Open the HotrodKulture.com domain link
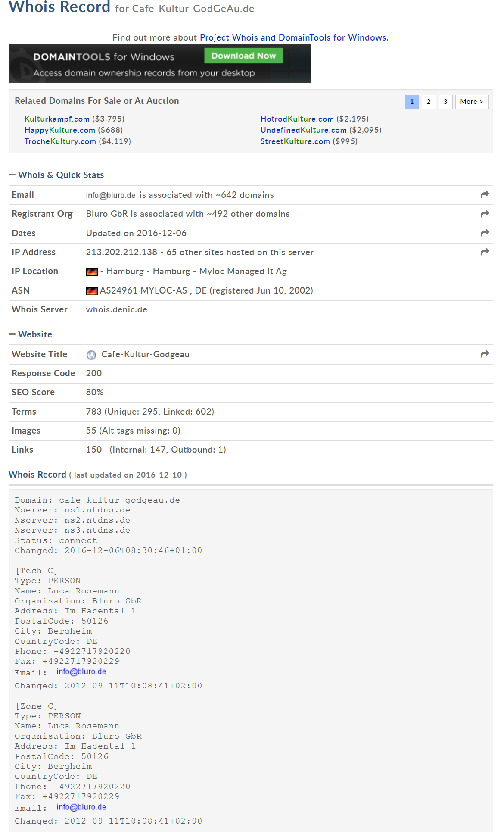Image resolution: width=504 pixels, height=840 pixels. click(x=297, y=119)
